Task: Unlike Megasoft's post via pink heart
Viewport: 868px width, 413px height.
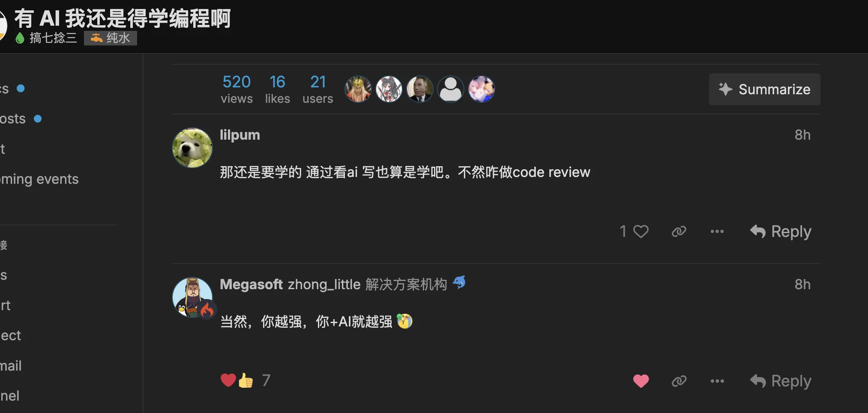Action: [641, 381]
